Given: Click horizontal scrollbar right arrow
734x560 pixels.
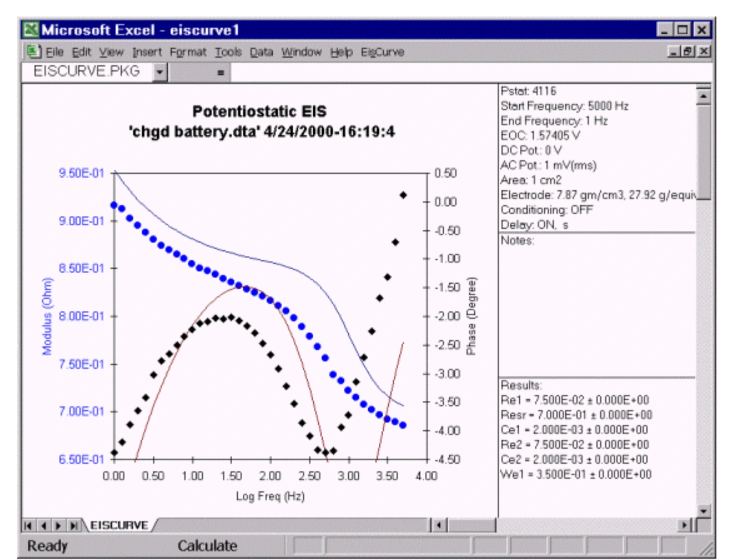Looking at the screenshot, I should pos(684,525).
